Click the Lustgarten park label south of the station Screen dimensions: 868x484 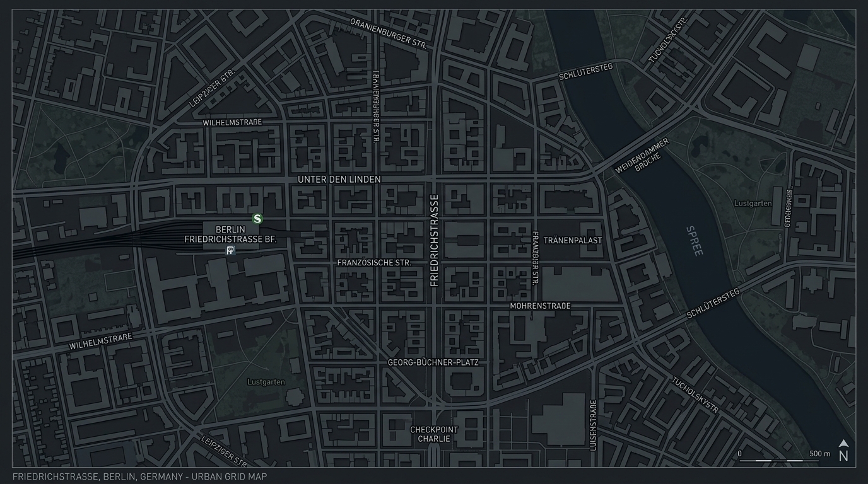[x=266, y=382]
